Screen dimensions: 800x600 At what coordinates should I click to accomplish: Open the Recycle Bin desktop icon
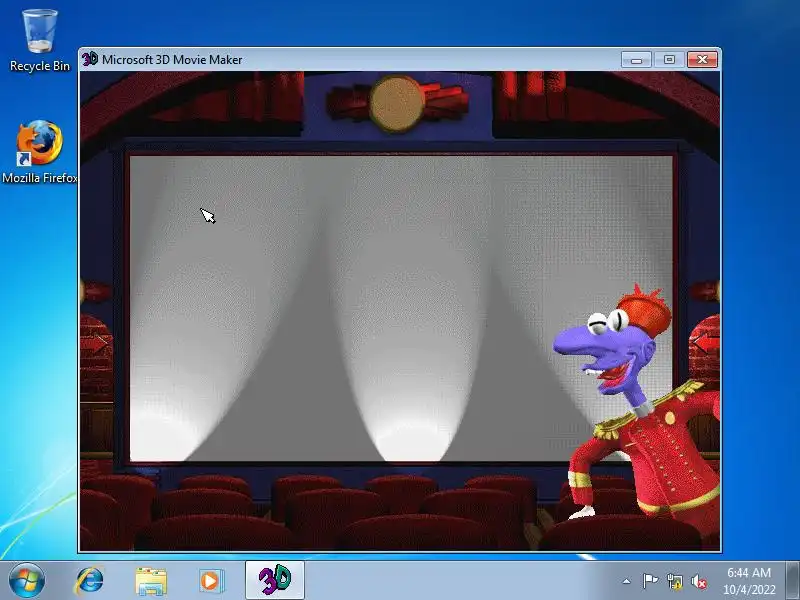40,41
